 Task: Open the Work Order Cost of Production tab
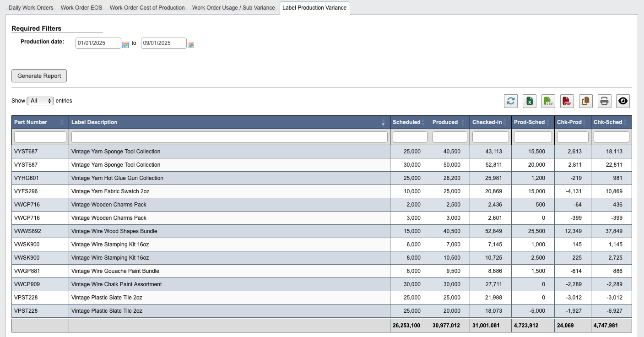[x=147, y=7]
